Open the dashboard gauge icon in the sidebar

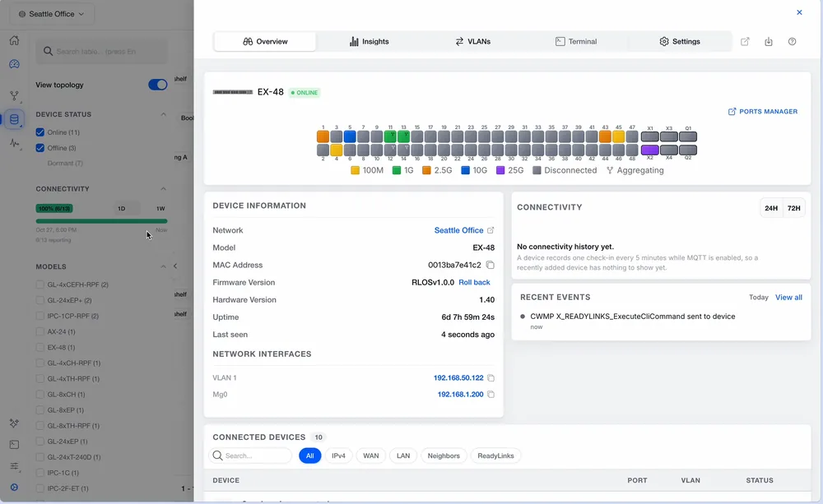click(14, 64)
